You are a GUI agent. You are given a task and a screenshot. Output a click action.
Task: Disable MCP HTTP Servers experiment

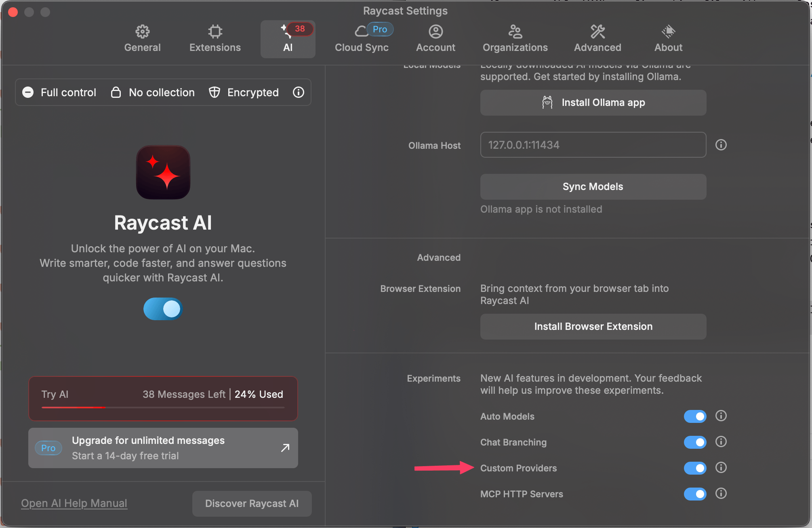coord(695,494)
